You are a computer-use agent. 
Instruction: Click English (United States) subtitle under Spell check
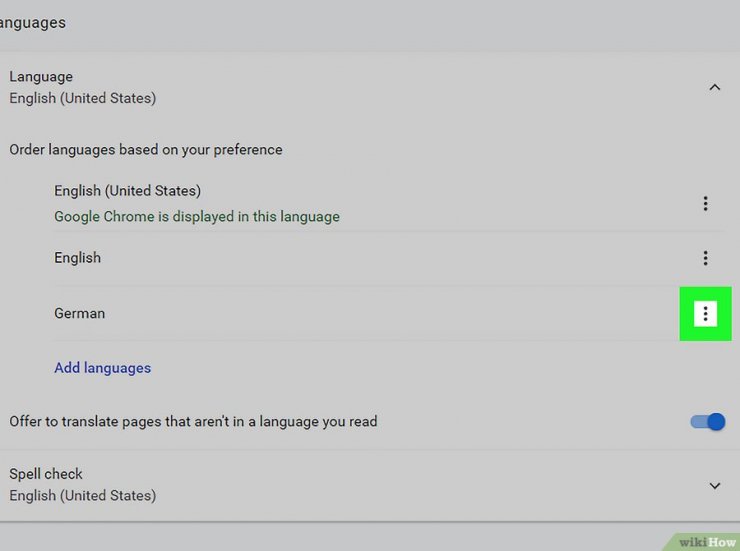tap(82, 495)
